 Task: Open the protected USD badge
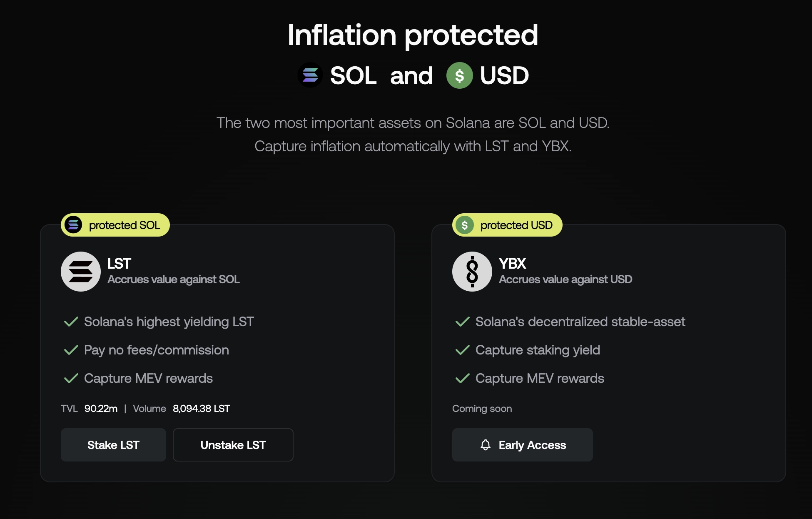pyautogui.click(x=507, y=225)
